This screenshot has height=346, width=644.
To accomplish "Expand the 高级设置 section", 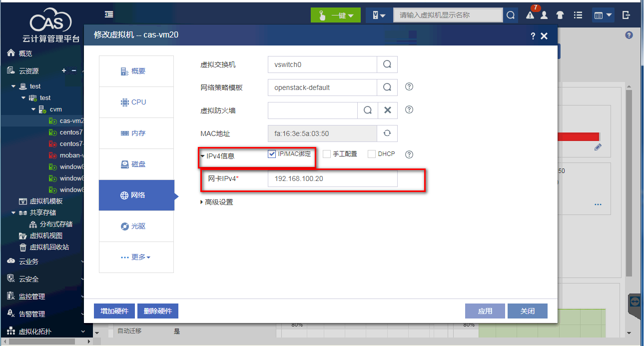I will point(216,202).
